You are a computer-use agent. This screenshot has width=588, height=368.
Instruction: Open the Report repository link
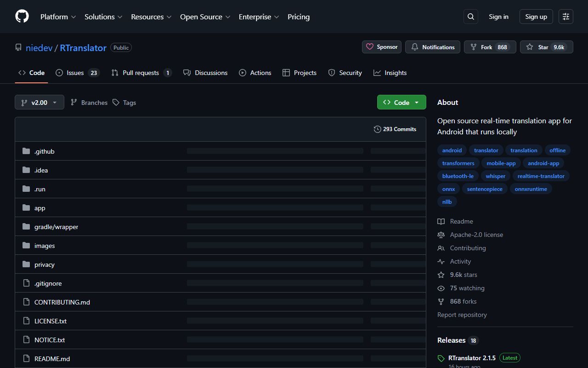pos(462,315)
